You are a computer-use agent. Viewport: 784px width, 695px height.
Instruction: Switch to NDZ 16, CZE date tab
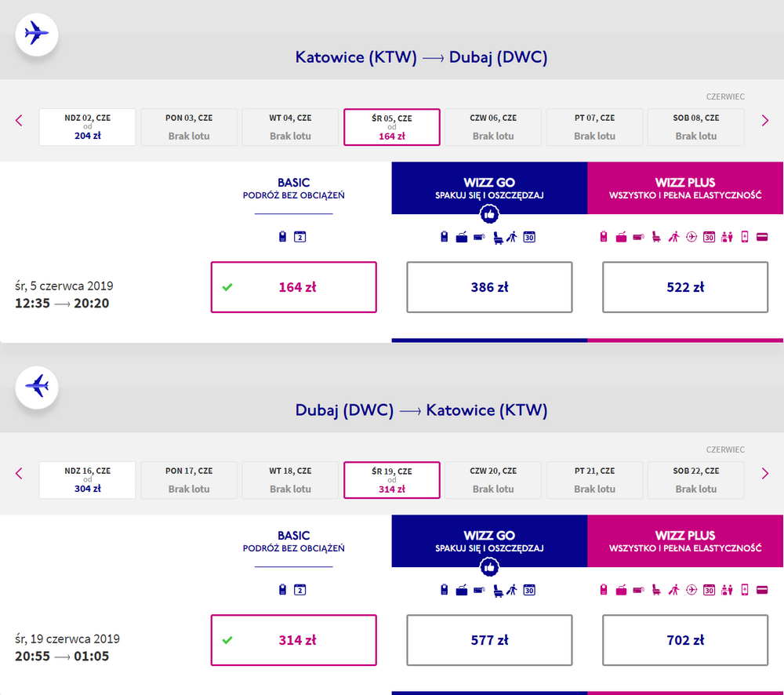pyautogui.click(x=87, y=480)
